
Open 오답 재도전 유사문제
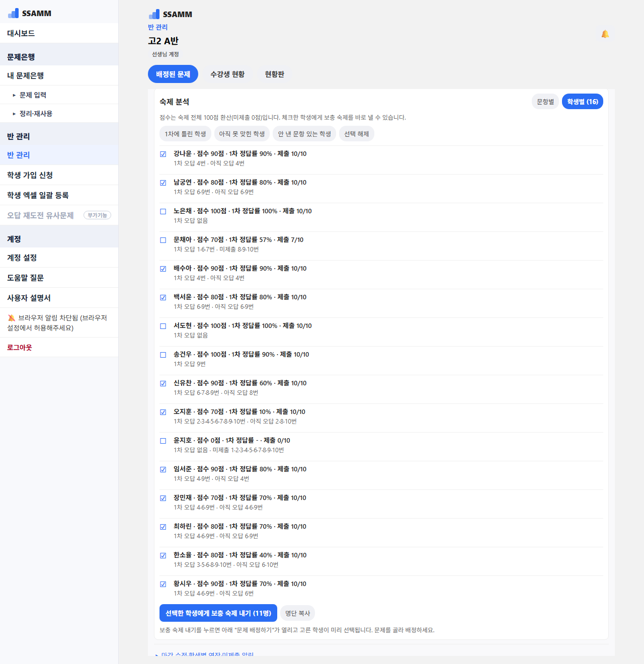tap(59, 215)
